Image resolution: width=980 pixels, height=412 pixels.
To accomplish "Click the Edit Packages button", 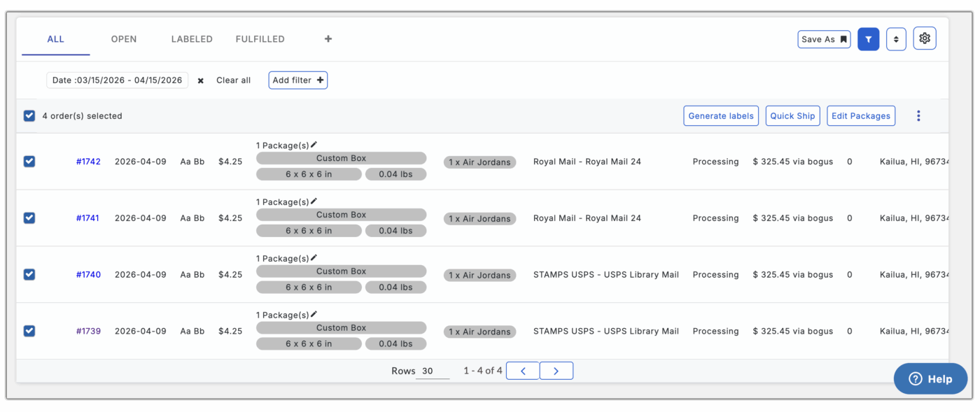I will pyautogui.click(x=861, y=116).
